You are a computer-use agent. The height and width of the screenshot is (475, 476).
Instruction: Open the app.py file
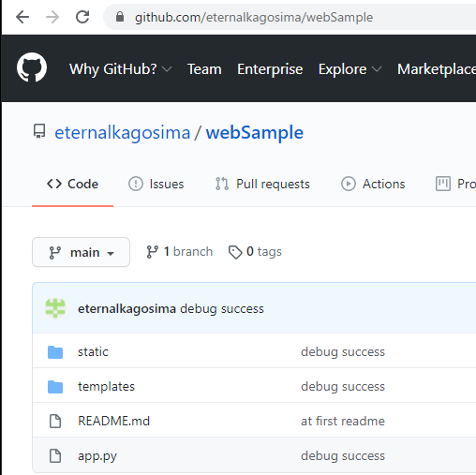97,456
